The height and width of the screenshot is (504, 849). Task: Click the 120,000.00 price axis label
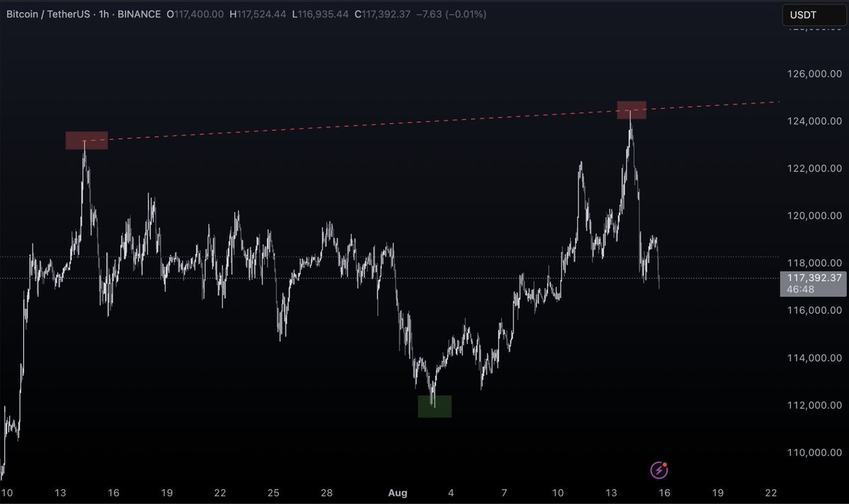point(814,216)
